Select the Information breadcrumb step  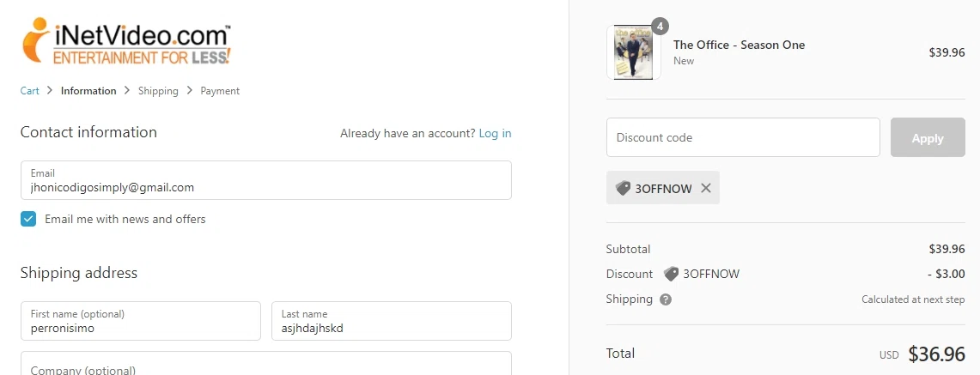(x=88, y=91)
